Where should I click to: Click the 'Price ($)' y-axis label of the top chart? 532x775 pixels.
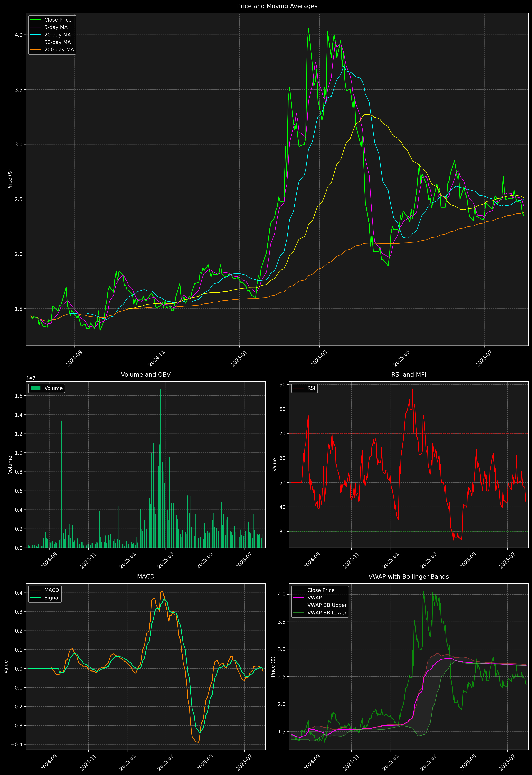10,179
